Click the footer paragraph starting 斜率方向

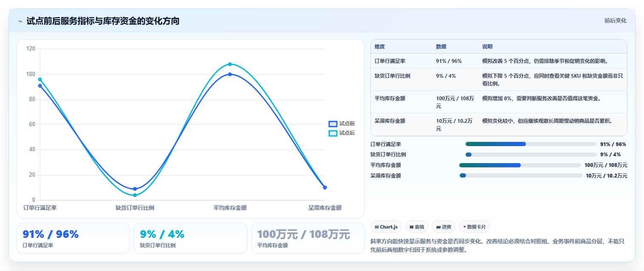coord(497,246)
